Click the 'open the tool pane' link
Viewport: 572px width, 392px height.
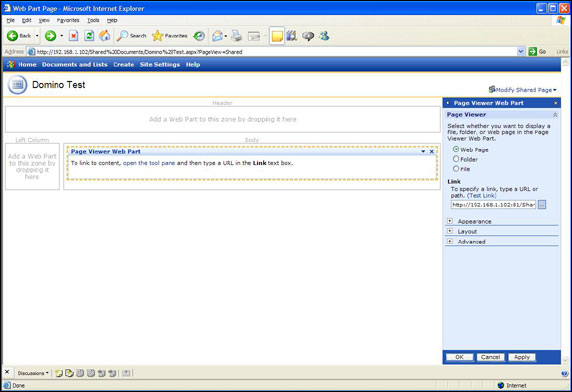pyautogui.click(x=149, y=163)
